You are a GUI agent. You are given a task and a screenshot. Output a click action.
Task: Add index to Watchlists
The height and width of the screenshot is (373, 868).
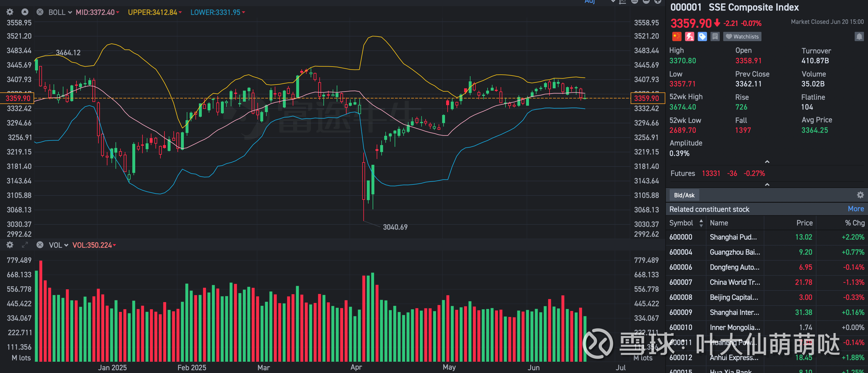(x=742, y=36)
